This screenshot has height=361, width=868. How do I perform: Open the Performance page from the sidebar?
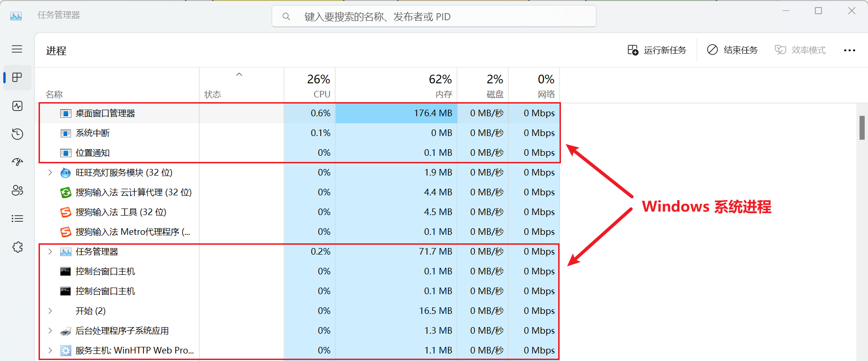[x=17, y=106]
